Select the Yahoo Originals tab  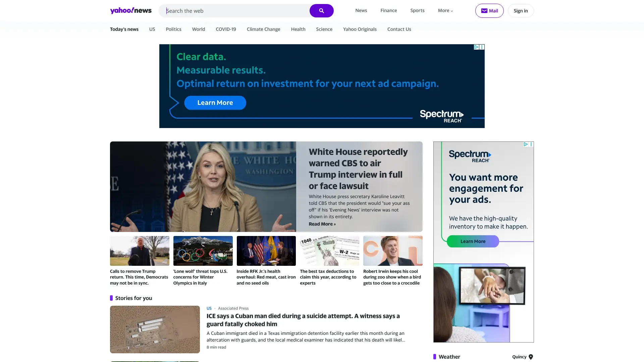pyautogui.click(x=360, y=29)
